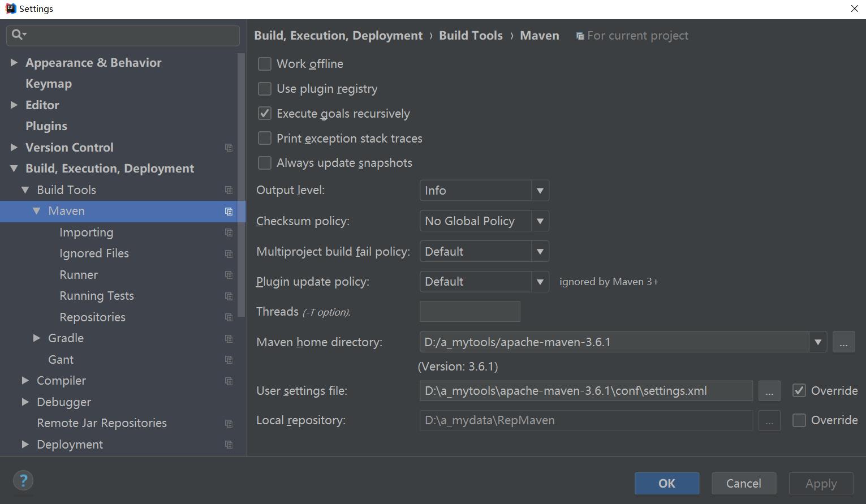Select Repositories under Maven
Image resolution: width=866 pixels, height=504 pixels.
coord(92,317)
